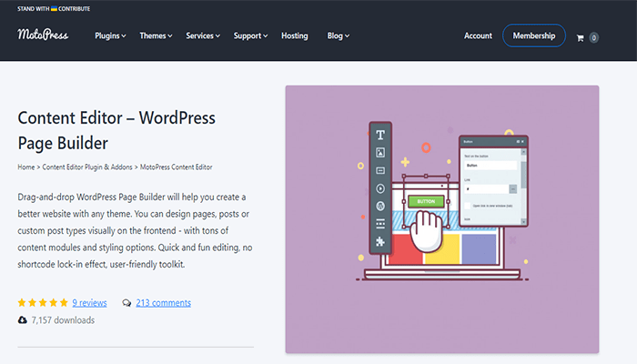The height and width of the screenshot is (364, 637).
Task: Go to Account page
Action: [x=478, y=35]
